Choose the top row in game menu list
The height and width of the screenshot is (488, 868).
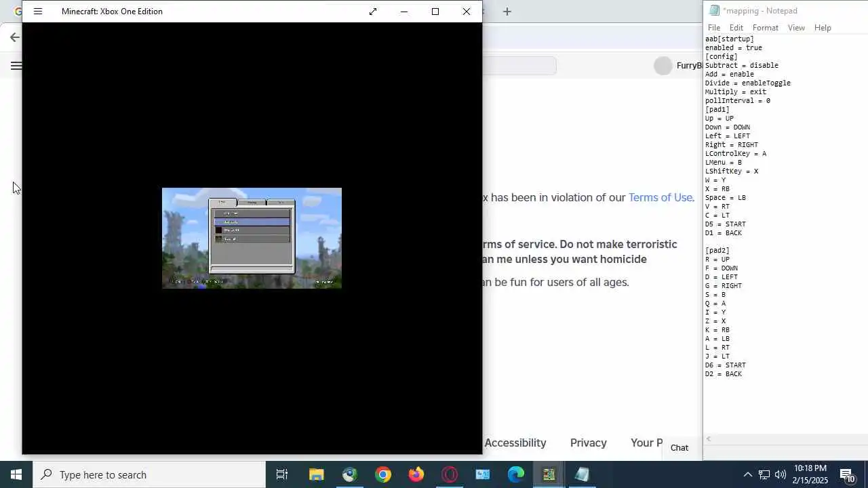coord(252,213)
